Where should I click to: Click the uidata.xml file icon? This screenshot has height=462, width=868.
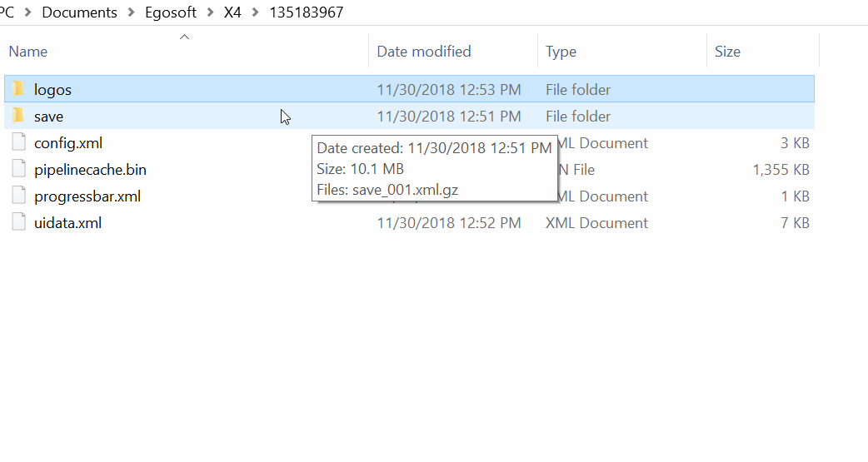19,222
